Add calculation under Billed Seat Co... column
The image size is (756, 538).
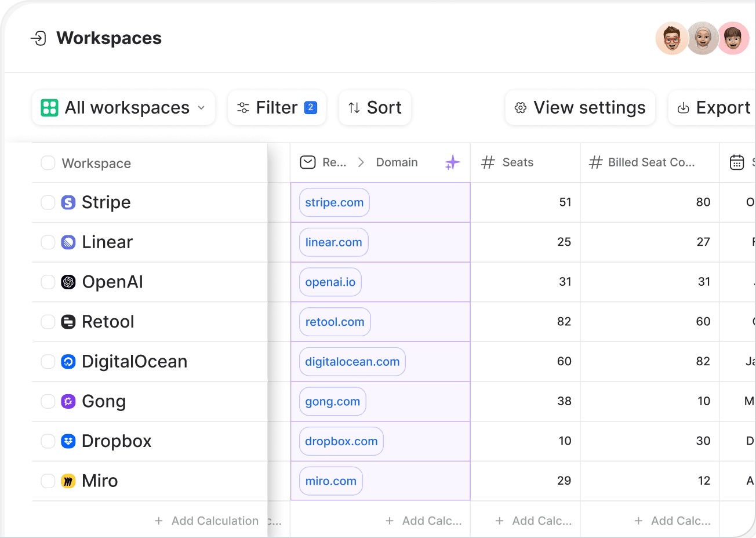(x=673, y=521)
